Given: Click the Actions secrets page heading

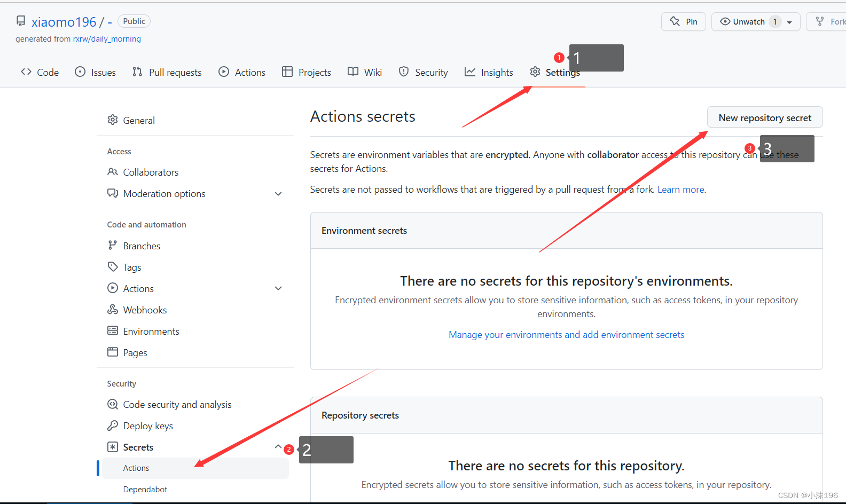Looking at the screenshot, I should 363,116.
